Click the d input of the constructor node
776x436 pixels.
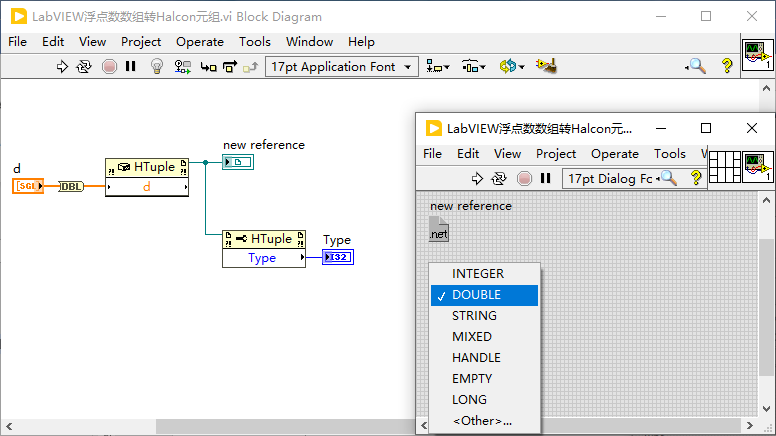[x=147, y=187]
